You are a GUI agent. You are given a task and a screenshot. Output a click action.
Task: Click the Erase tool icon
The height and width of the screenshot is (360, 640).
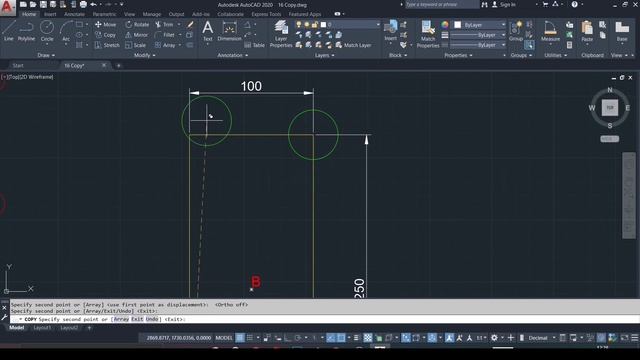click(x=190, y=24)
